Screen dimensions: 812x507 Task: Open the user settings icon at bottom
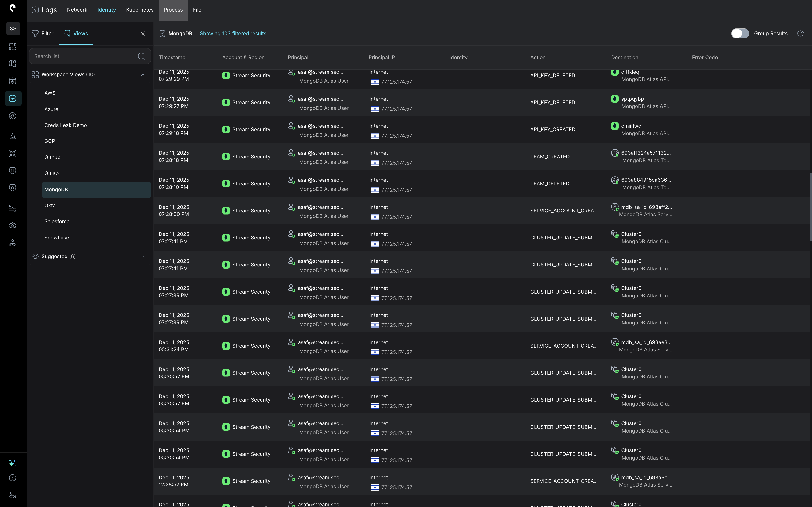(x=12, y=495)
